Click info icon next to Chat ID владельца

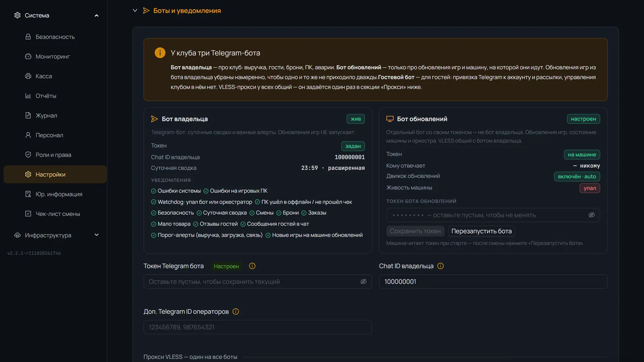click(x=440, y=266)
